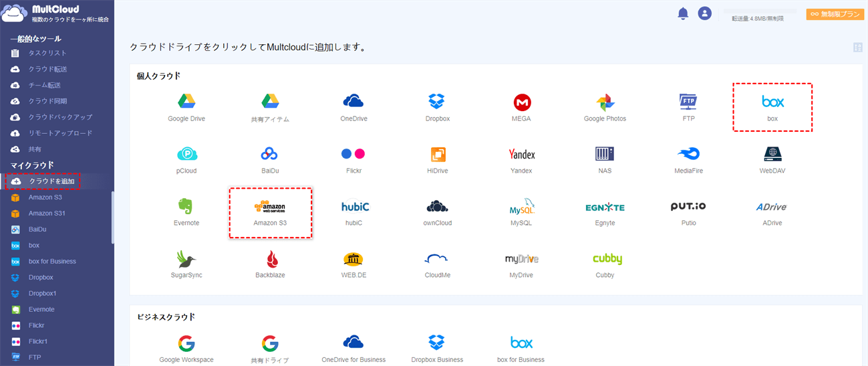Add OneDrive for Business
The width and height of the screenshot is (868, 366).
(x=353, y=349)
